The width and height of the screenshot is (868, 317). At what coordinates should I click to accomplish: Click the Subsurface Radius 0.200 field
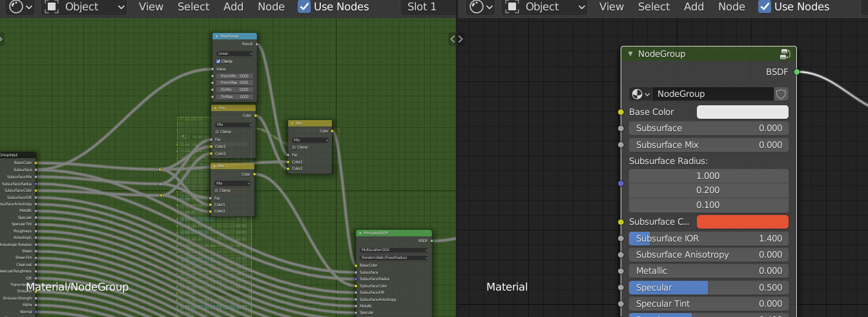[708, 190]
